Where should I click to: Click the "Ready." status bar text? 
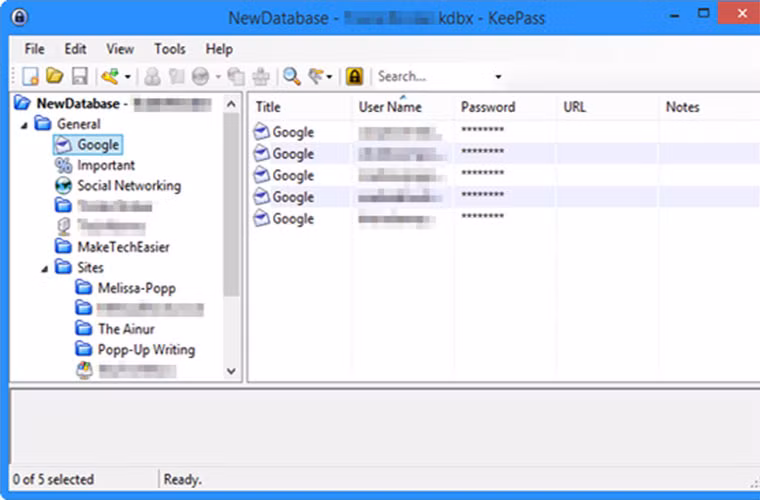click(183, 480)
